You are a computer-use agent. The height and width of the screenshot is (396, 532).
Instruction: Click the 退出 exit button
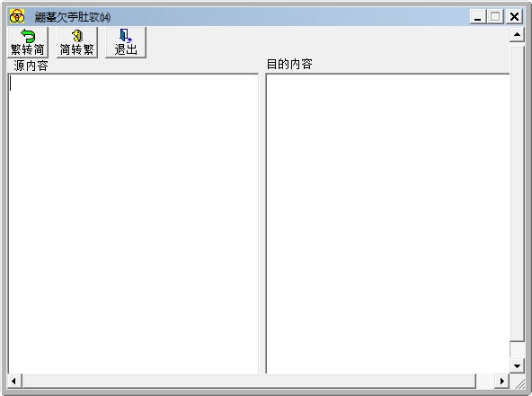point(126,42)
